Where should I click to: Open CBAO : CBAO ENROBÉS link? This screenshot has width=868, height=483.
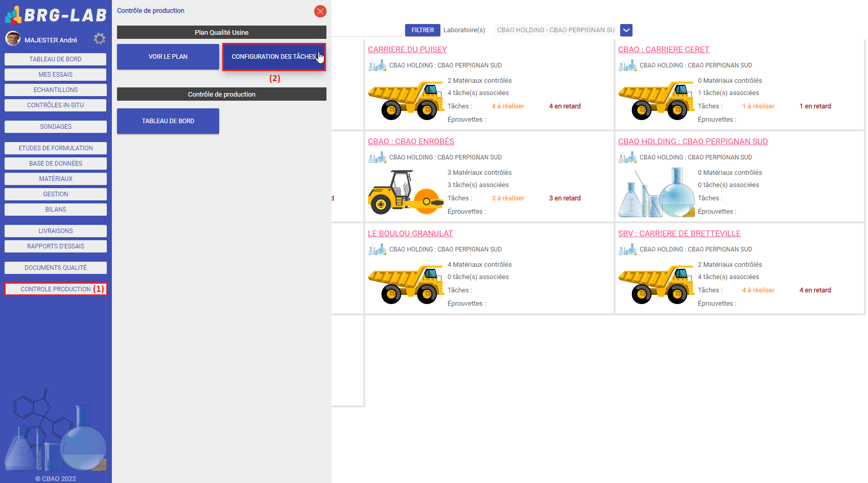coord(411,142)
